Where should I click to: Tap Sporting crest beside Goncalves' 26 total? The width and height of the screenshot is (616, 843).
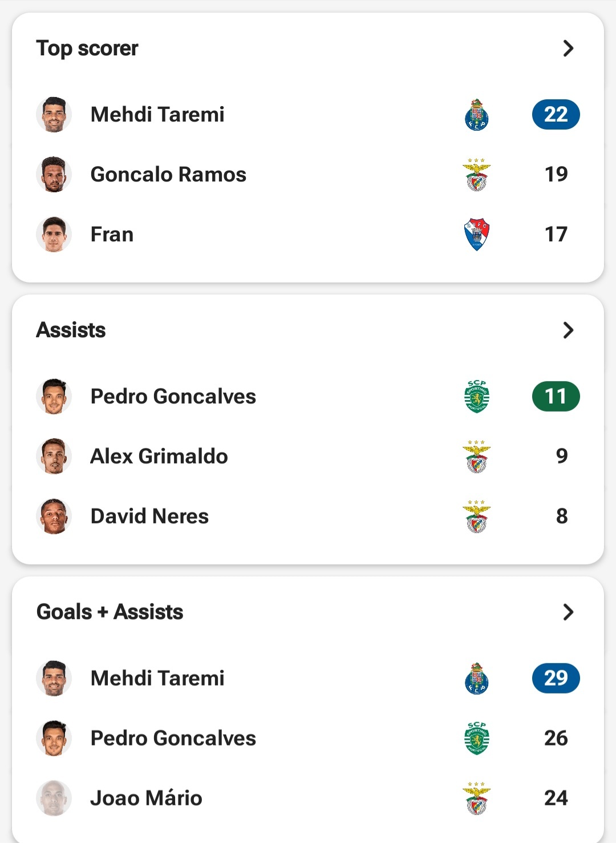click(476, 738)
